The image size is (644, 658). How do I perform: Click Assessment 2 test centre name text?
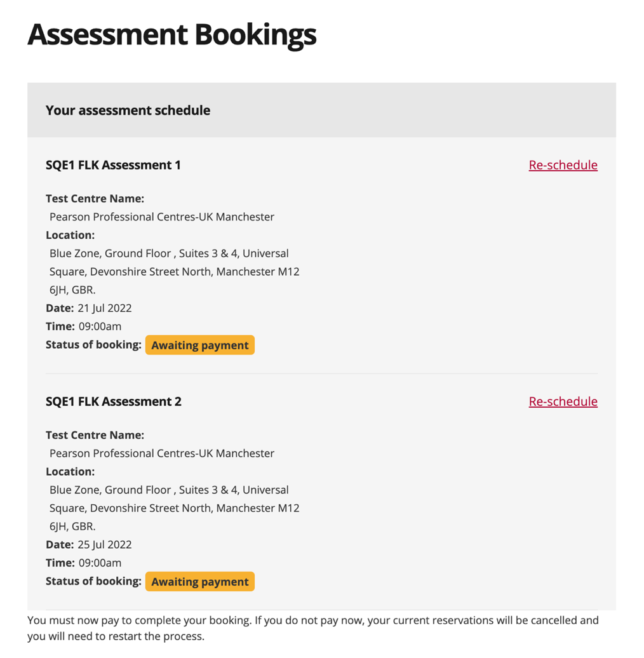(162, 453)
